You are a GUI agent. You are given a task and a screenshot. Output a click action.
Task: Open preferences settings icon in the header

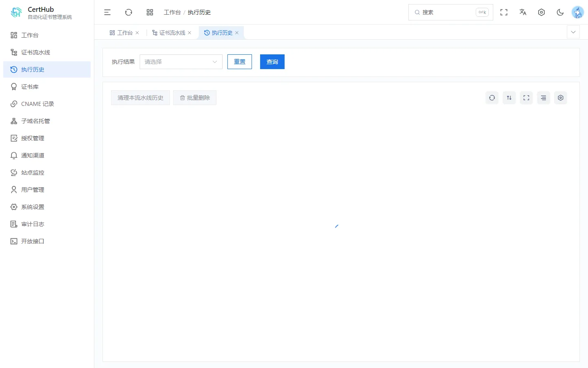coord(541,12)
